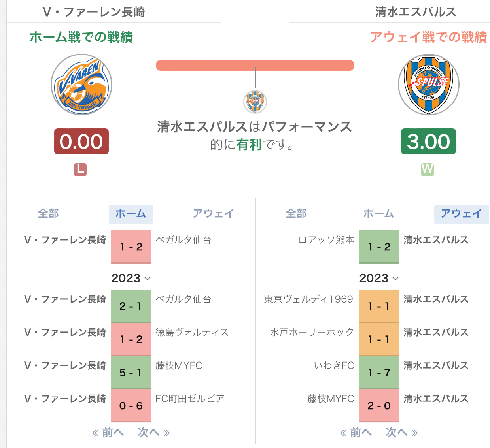Open 1 - 7 match score against いわきFC
Image resolution: width=490 pixels, height=448 pixels.
[379, 373]
